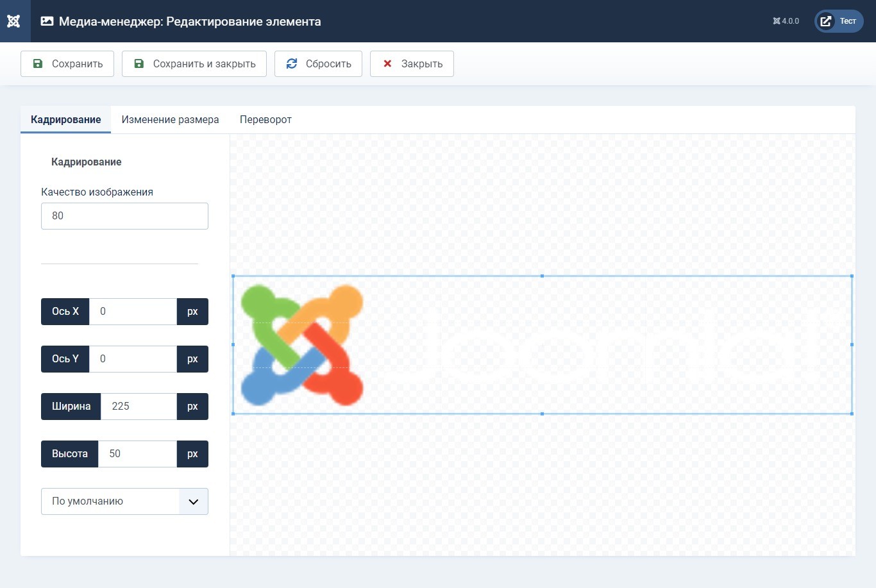Click the px unit next to Ось Y
The width and height of the screenshot is (876, 588).
click(192, 359)
